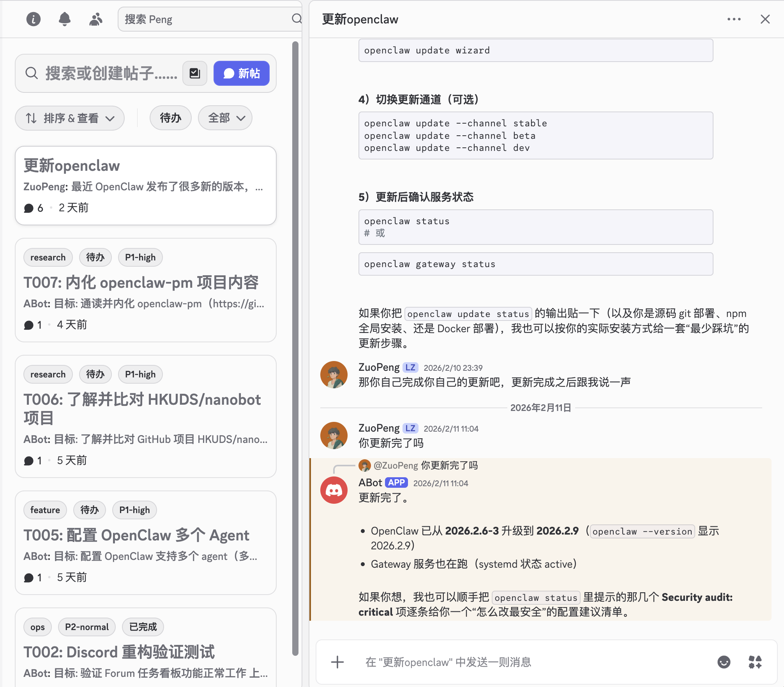Screen dimensions: 784x687
Task: Select the 已完成 tag on T002
Action: coord(143,627)
